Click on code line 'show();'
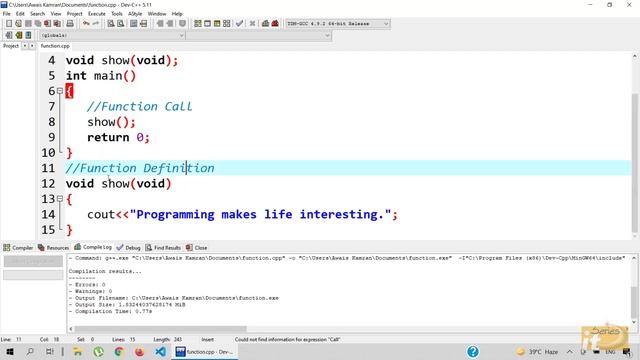This screenshot has width=640, height=360. (x=111, y=122)
